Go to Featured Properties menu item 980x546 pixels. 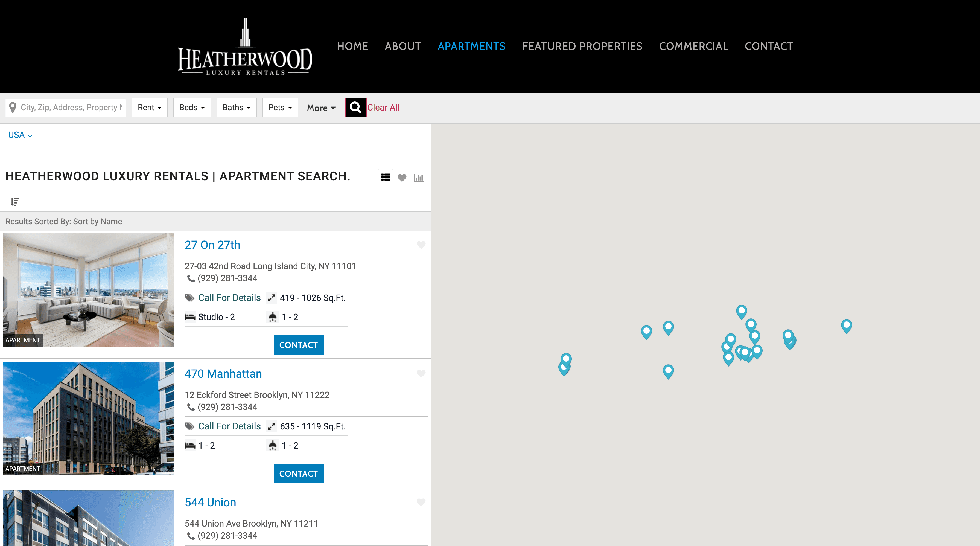click(x=582, y=47)
